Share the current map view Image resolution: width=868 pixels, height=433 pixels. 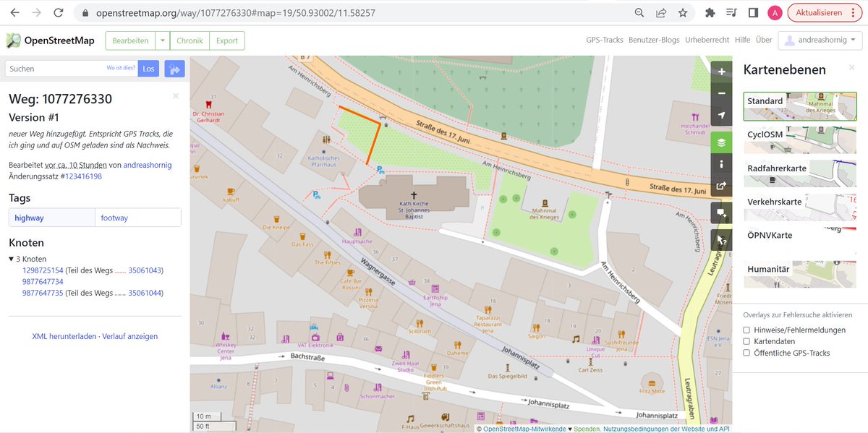pos(720,186)
